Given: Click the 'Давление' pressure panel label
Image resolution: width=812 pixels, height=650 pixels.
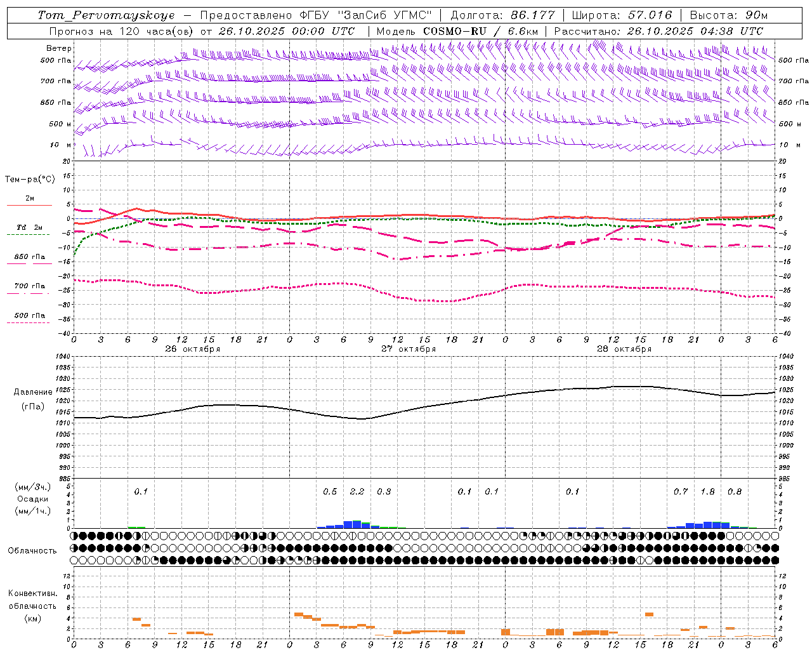Looking at the screenshot, I should click(x=33, y=392).
